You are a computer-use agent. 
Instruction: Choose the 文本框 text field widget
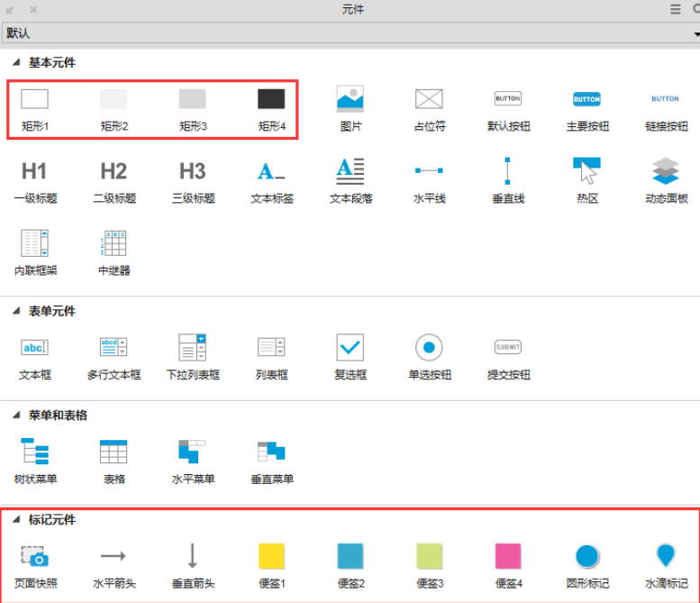(35, 358)
